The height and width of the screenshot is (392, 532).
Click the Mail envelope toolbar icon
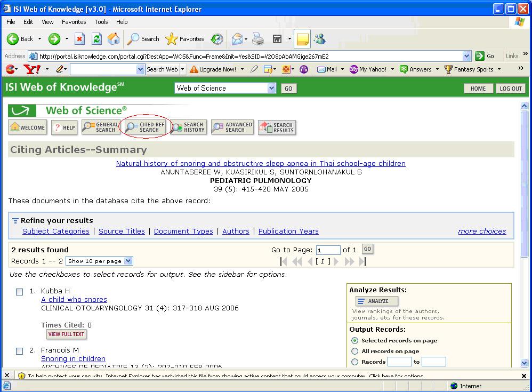[237, 39]
